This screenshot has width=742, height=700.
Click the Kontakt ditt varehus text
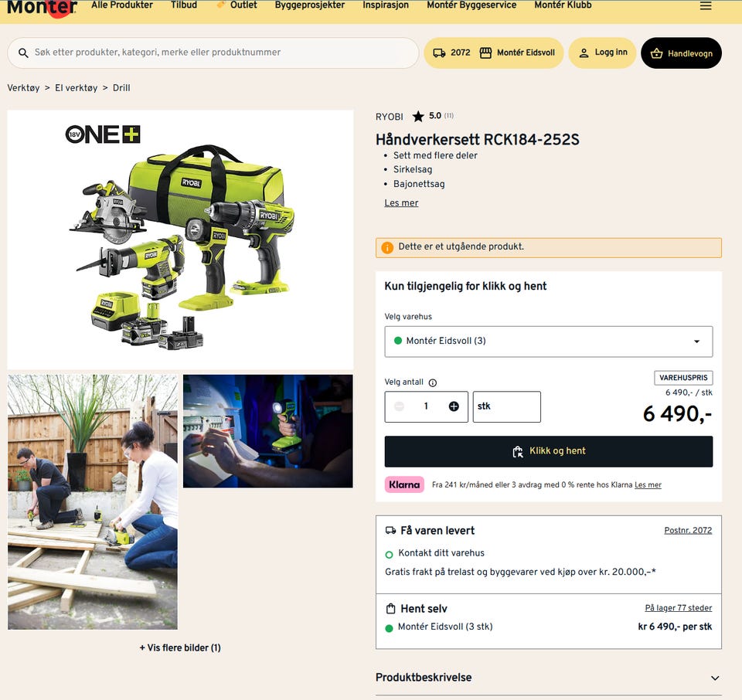[441, 553]
